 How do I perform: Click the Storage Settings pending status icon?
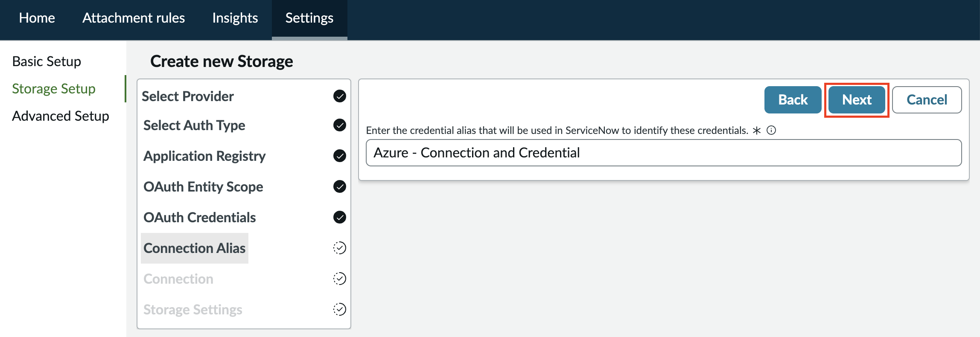coord(340,309)
